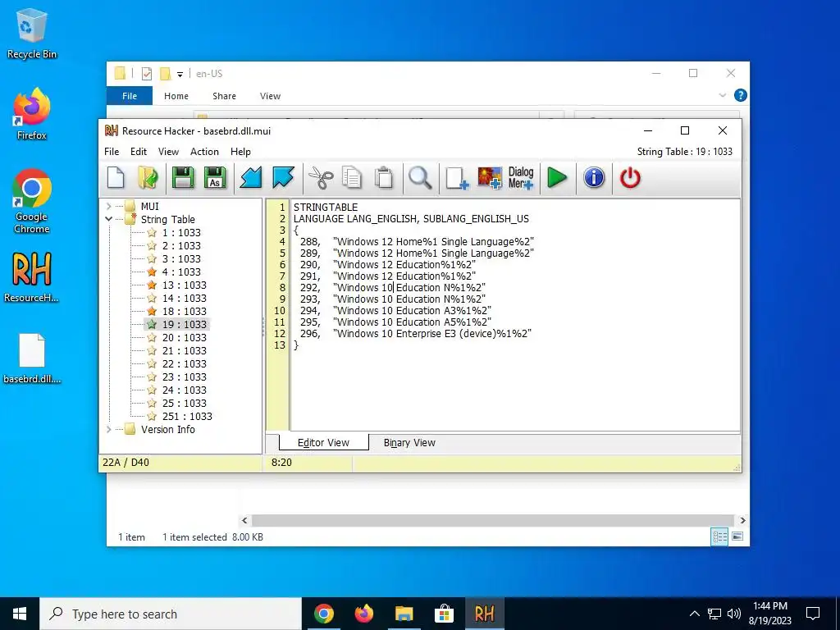840x630 pixels.
Task: Select string table entry 4 : 1033
Action: tap(181, 272)
